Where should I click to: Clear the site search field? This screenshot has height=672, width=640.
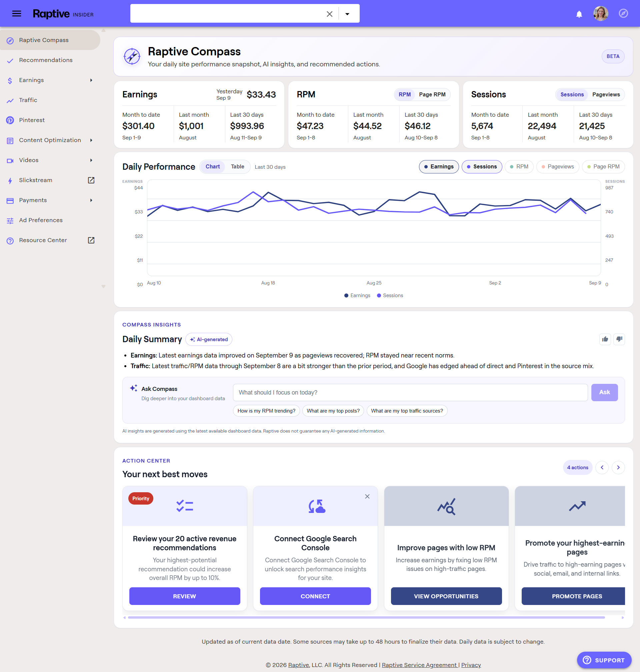pos(329,14)
